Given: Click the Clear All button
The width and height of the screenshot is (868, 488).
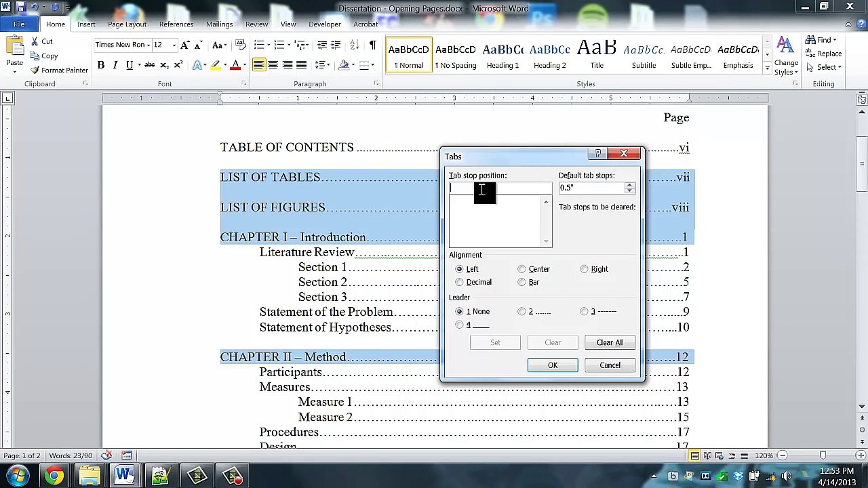Looking at the screenshot, I should [x=610, y=343].
